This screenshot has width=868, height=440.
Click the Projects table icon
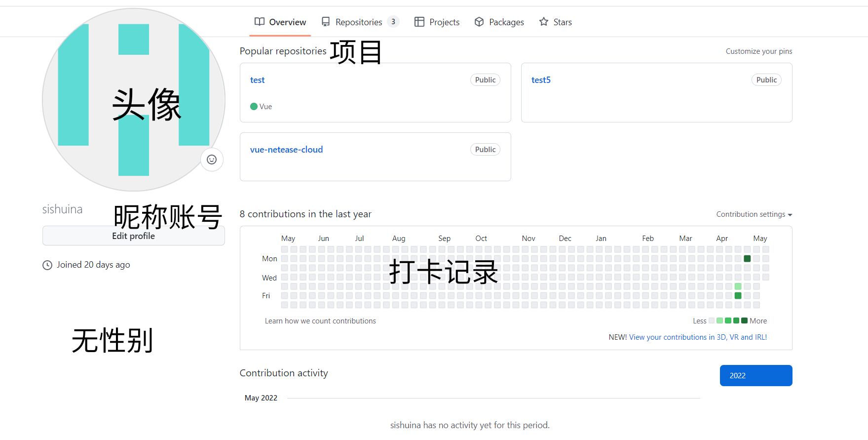coord(419,22)
